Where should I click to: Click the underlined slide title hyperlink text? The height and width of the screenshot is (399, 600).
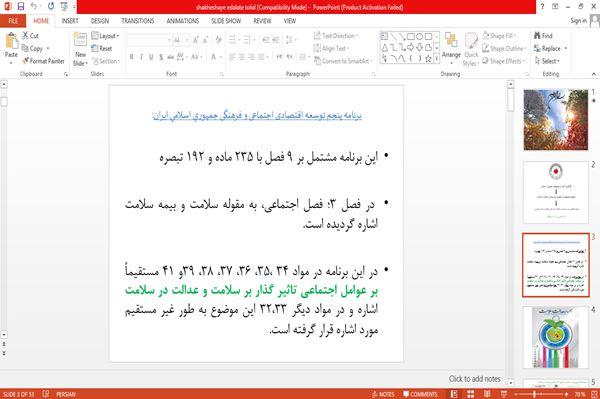[257, 115]
